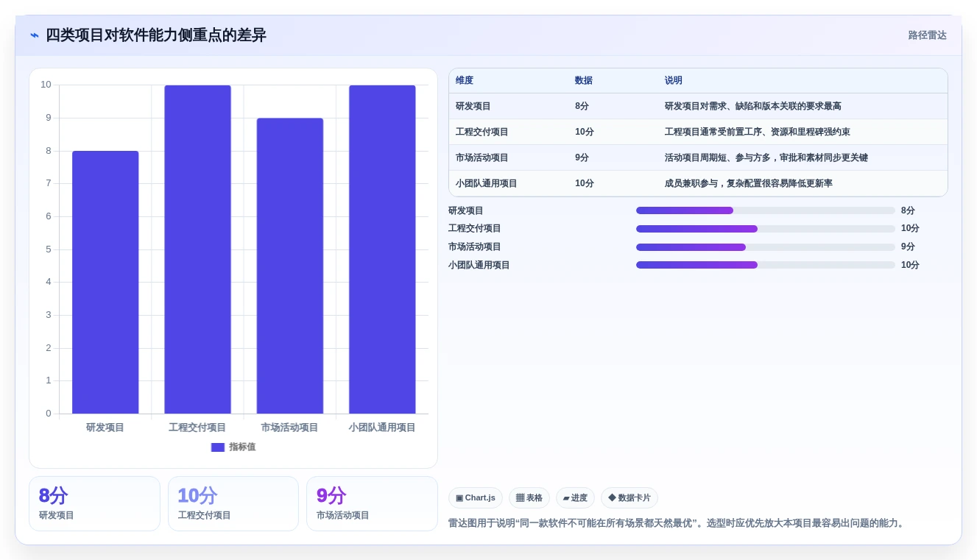Open the 10分 工程交付项目 stat card
The height and width of the screenshot is (560, 977).
[233, 503]
